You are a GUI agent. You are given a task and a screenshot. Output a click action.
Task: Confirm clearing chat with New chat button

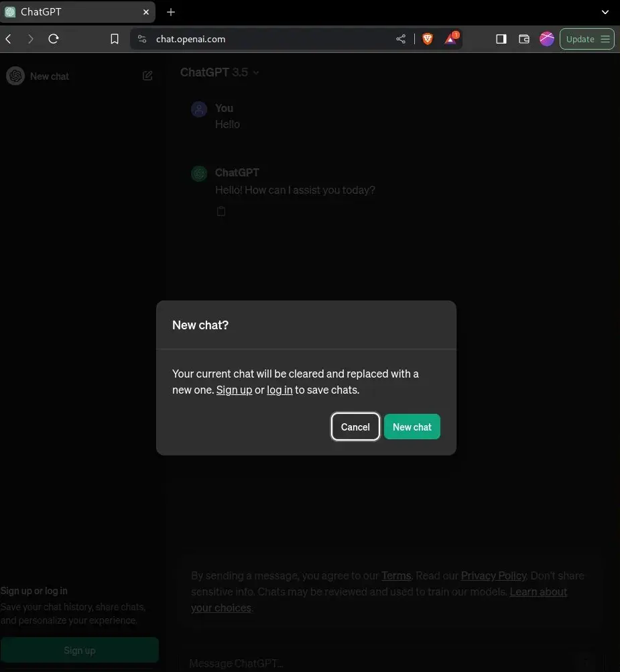[412, 427]
